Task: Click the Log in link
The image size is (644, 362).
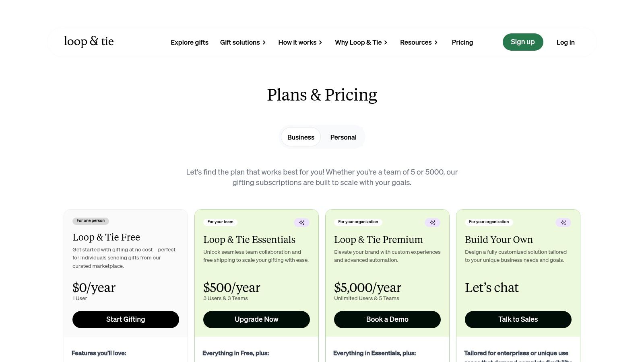Action: point(566,42)
